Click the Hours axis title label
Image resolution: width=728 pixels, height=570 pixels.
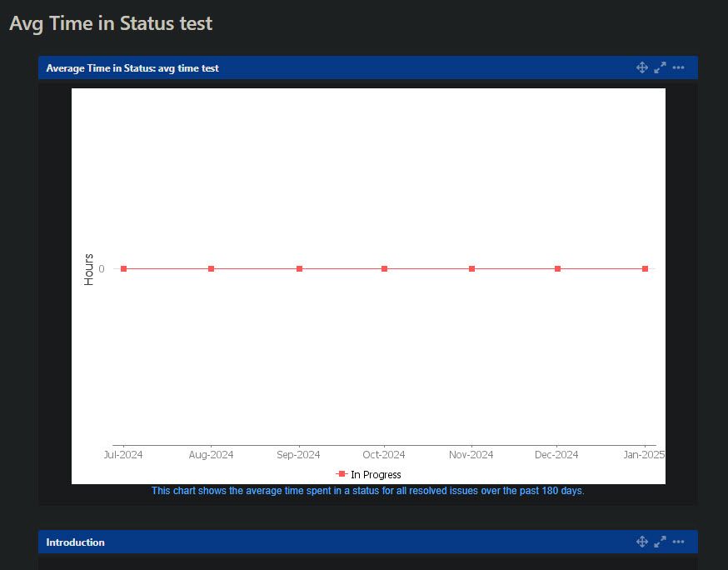coord(91,269)
